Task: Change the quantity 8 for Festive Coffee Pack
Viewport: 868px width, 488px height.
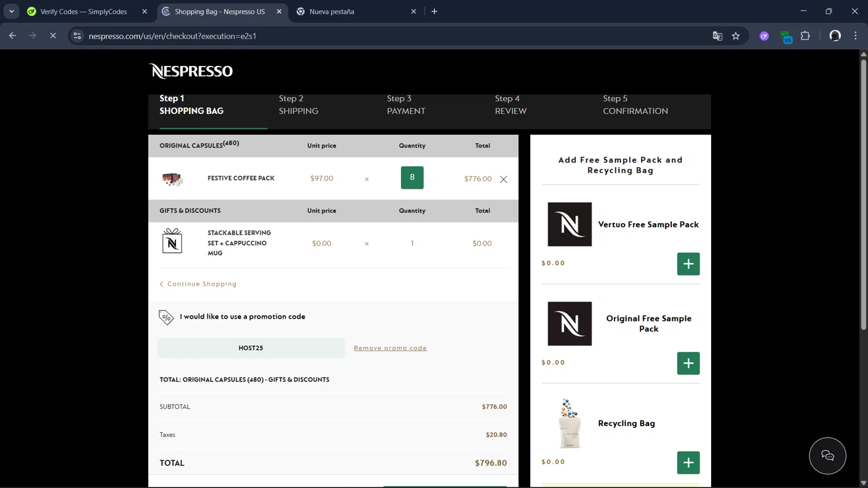Action: (412, 178)
